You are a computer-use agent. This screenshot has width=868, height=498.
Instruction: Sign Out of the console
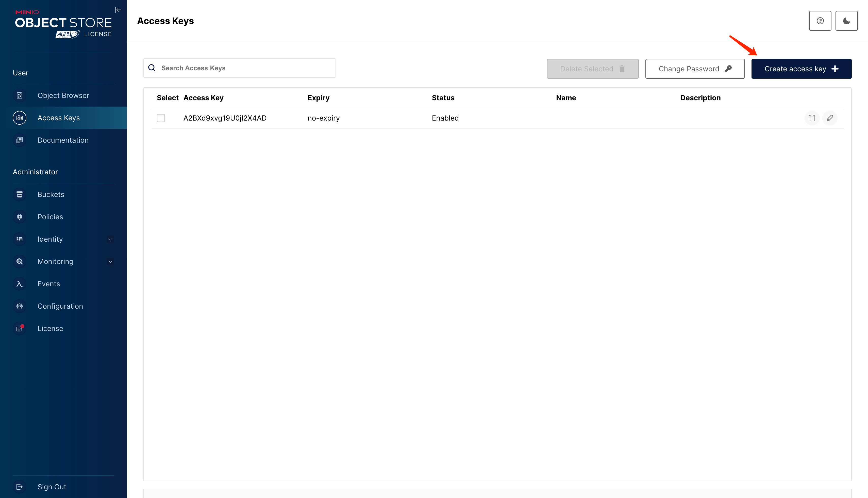coord(63,487)
